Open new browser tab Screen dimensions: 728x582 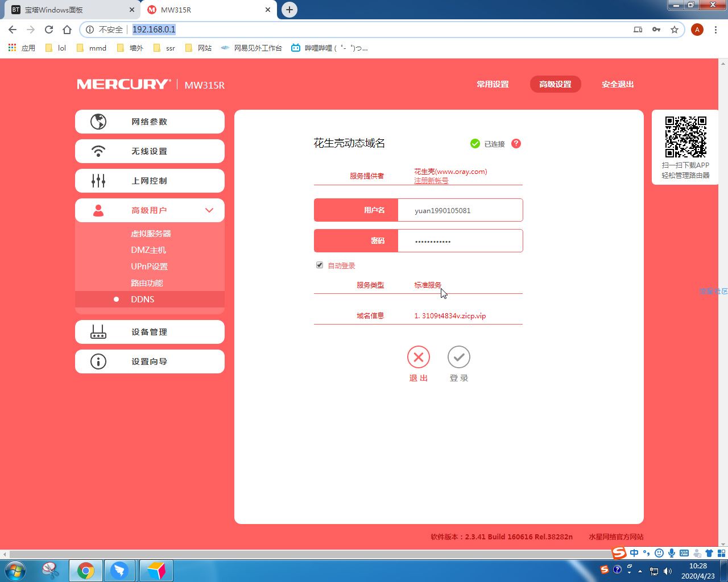coord(289,10)
